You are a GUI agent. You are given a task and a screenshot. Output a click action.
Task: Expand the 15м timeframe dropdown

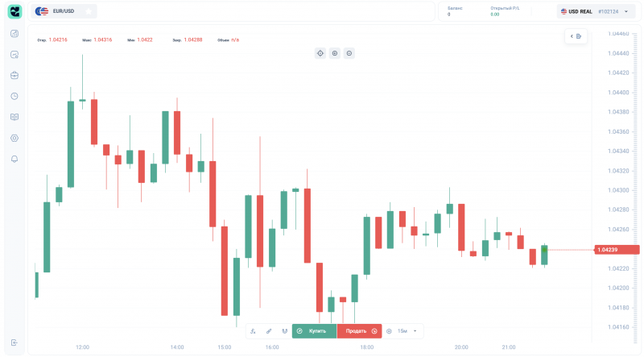[407, 331]
